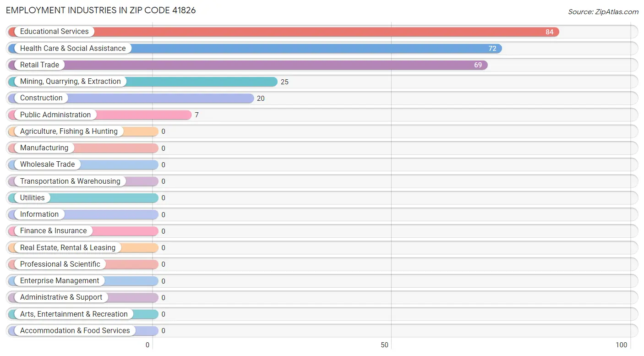This screenshot has height=356, width=644.
Task: Click the value 69 on Retail Trade bar
Action: point(478,65)
